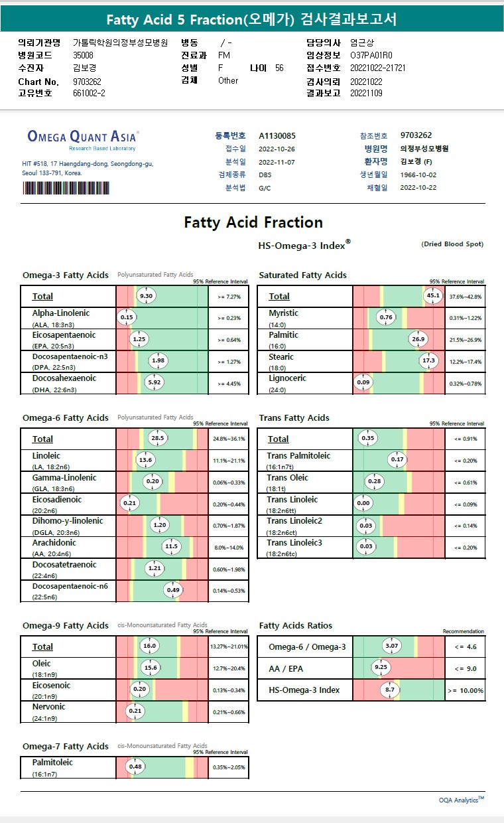Click the Omega-3 Total value marker 9.30
This screenshot has width=504, height=823.
[147, 296]
